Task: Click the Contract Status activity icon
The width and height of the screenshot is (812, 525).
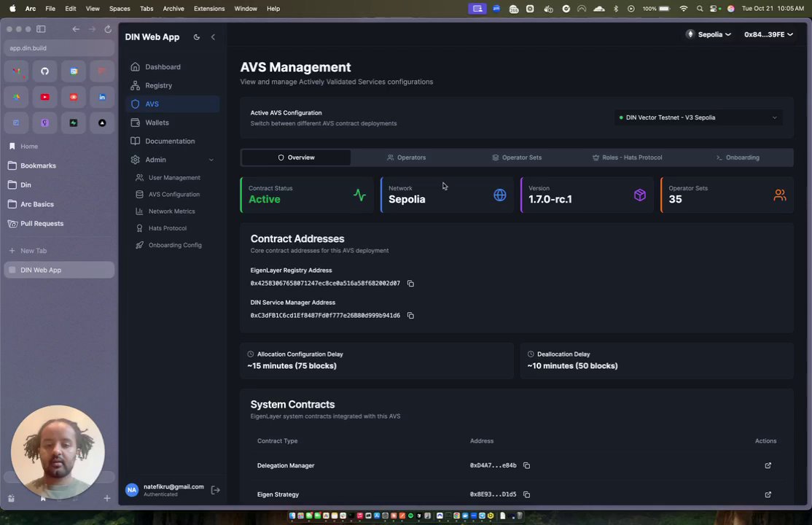Action: tap(359, 195)
